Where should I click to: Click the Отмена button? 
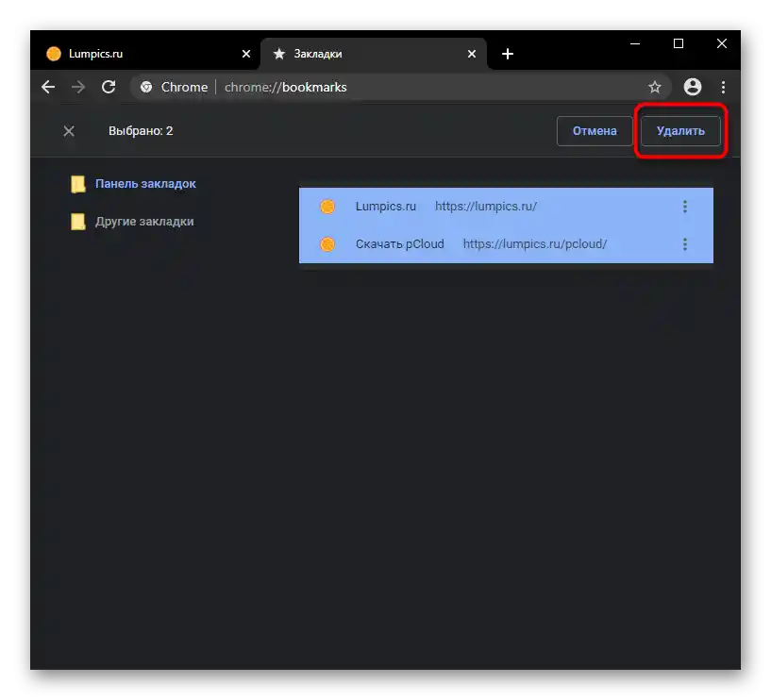click(595, 131)
